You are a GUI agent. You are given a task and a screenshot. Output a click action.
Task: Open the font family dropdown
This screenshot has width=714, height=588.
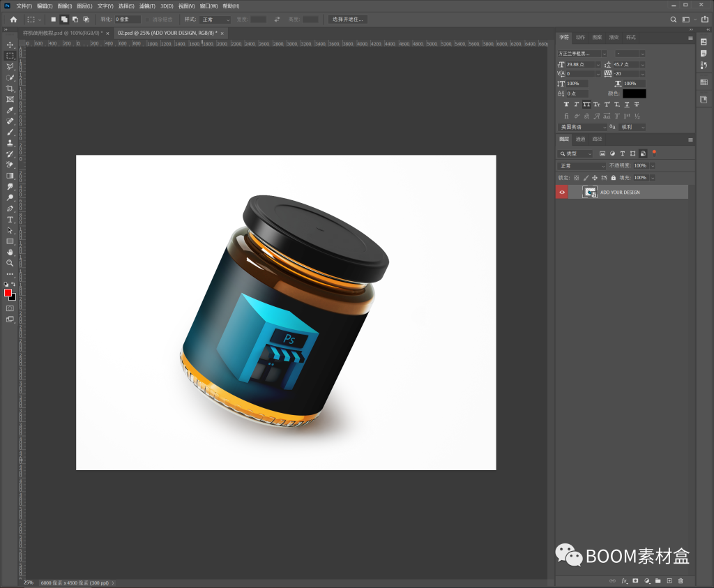point(582,54)
